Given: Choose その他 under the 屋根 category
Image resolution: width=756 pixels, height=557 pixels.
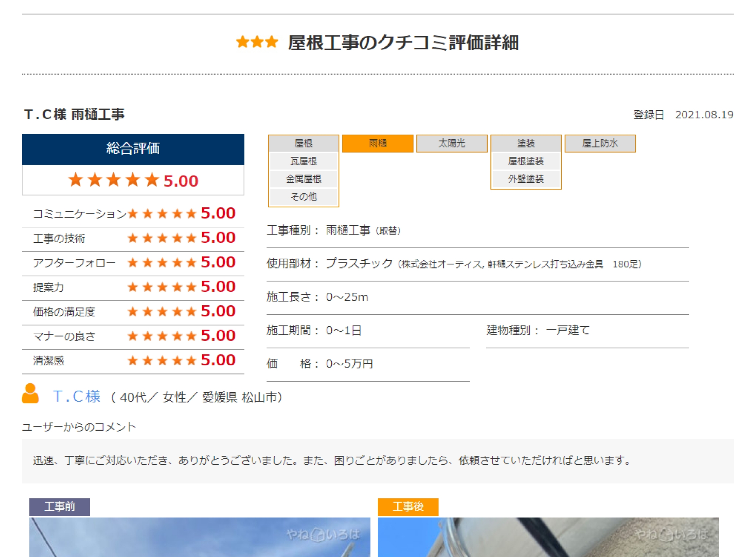Looking at the screenshot, I should point(303,197).
